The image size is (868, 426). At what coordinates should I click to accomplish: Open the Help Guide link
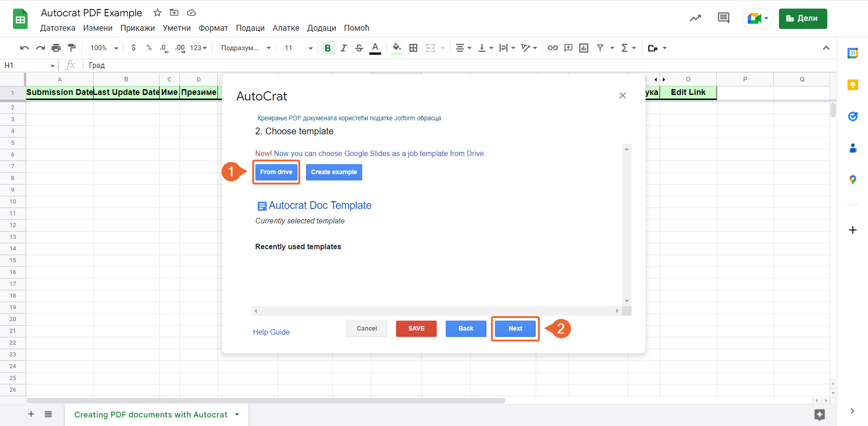[x=271, y=332]
